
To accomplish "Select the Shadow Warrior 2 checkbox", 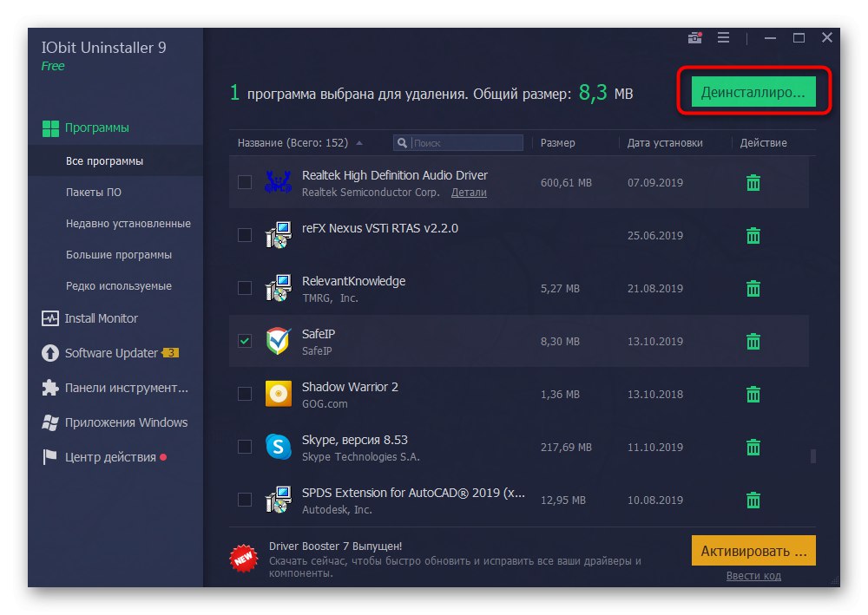I will pyautogui.click(x=244, y=394).
